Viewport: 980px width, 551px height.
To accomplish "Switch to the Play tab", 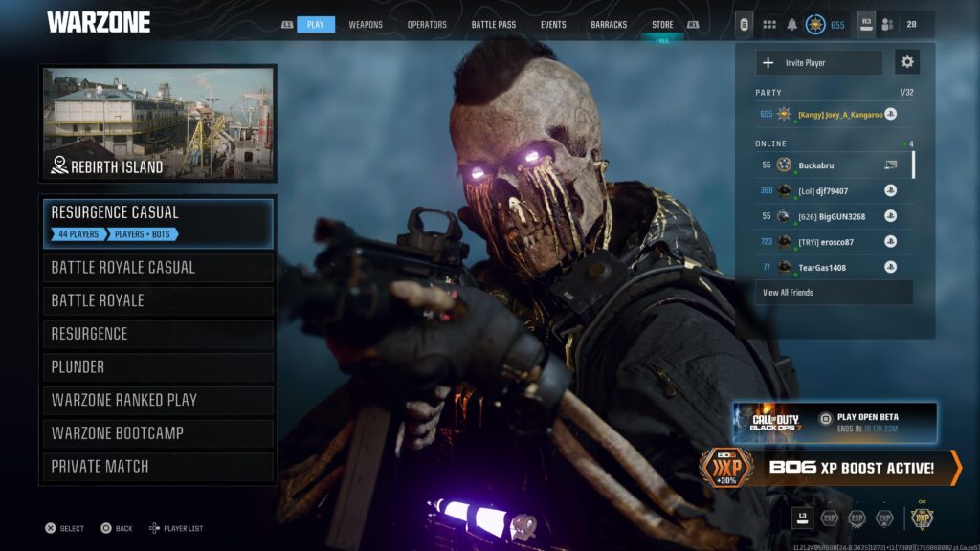I will pyautogui.click(x=316, y=24).
